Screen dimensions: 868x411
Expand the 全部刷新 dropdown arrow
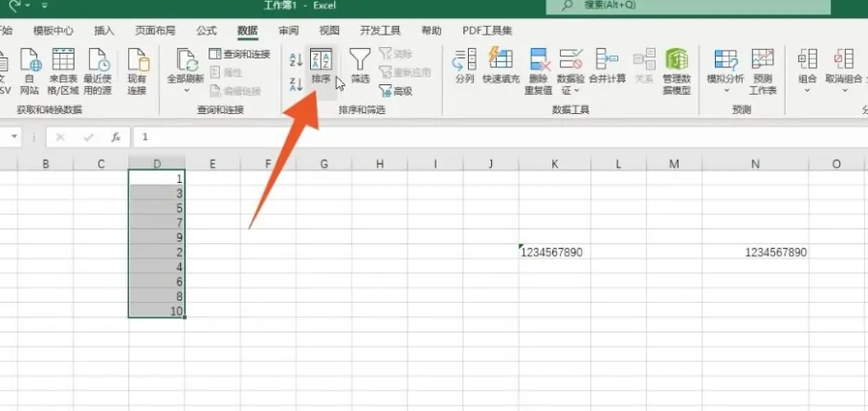tap(186, 90)
